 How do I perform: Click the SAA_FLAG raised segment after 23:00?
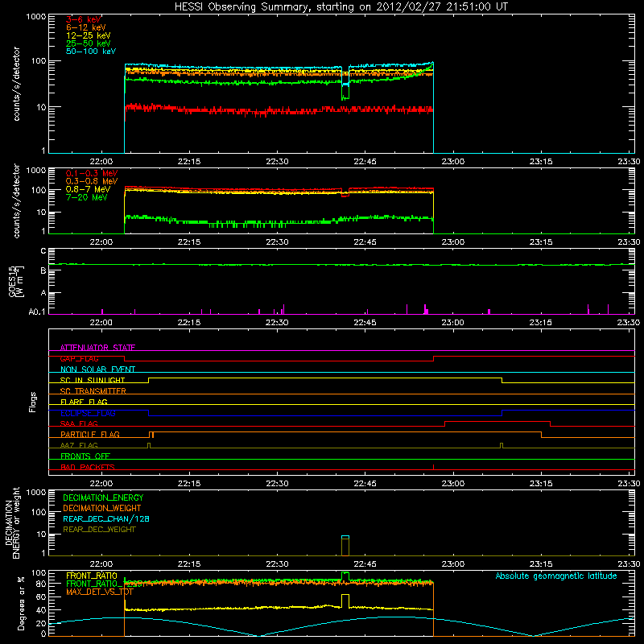[497, 421]
